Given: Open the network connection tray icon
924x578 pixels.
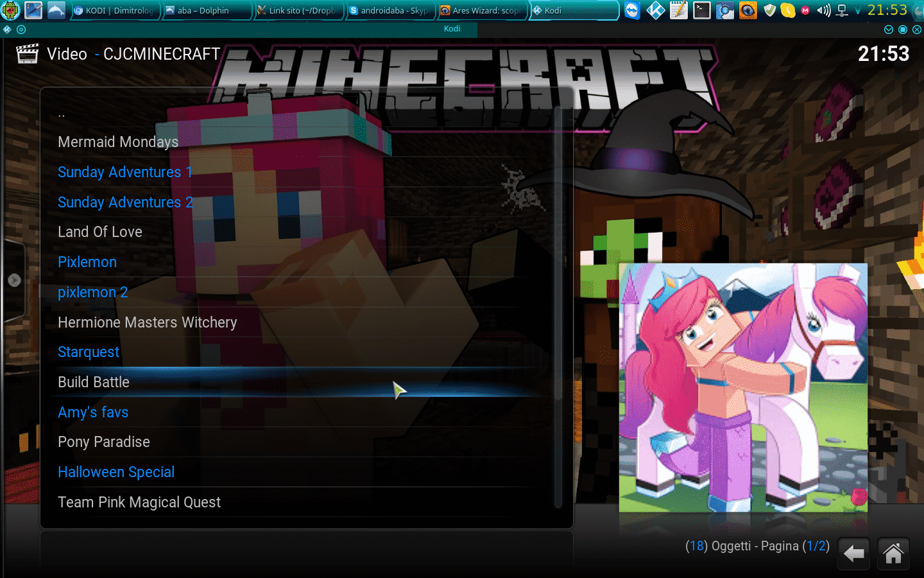Looking at the screenshot, I should coord(843,10).
